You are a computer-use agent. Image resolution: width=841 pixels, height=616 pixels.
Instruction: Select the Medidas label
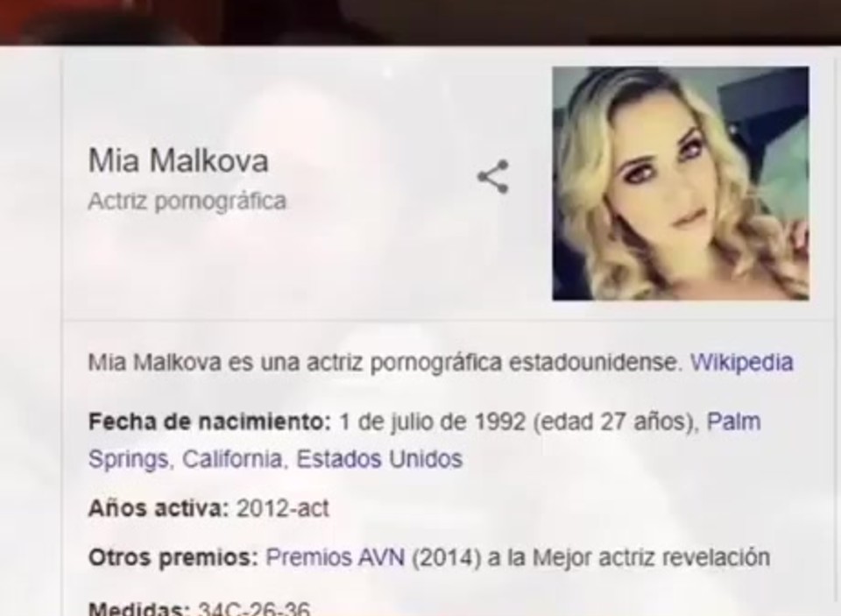click(x=139, y=609)
